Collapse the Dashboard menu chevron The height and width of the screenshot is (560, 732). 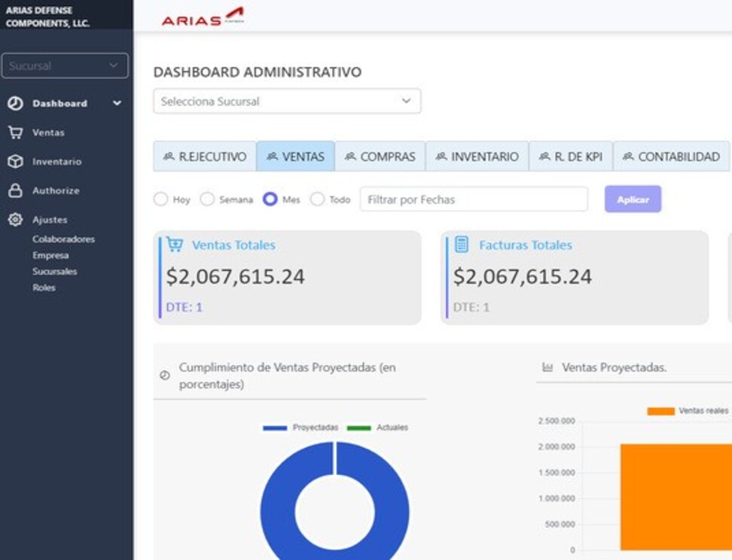pyautogui.click(x=117, y=104)
